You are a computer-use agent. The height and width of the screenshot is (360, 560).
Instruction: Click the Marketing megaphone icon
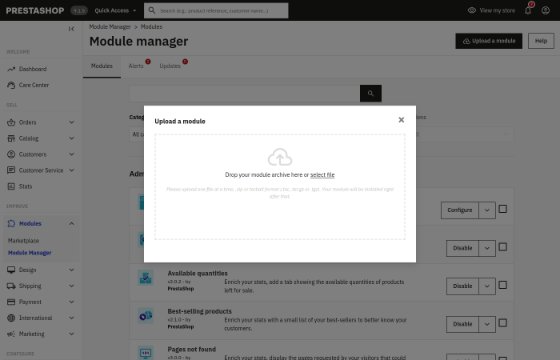click(x=11, y=334)
